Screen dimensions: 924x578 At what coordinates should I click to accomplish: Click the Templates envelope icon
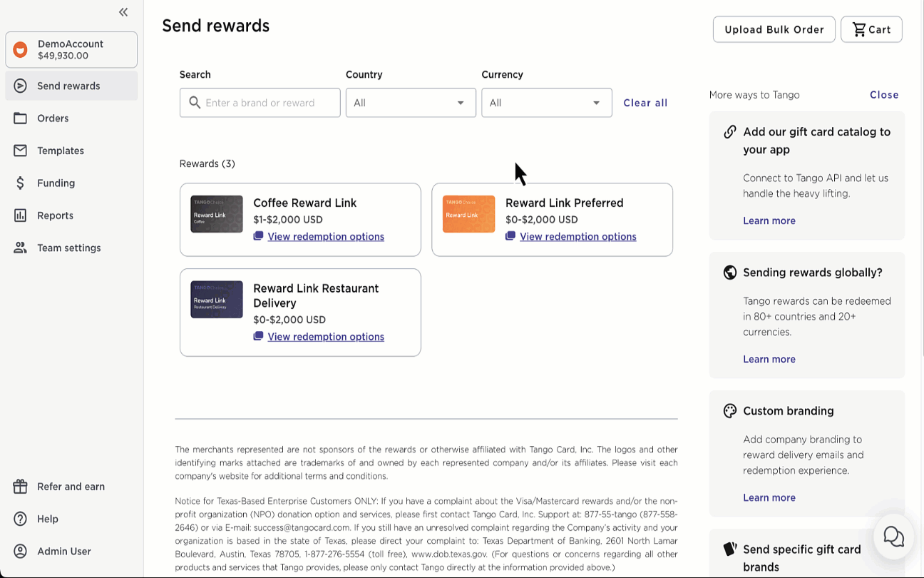click(21, 151)
